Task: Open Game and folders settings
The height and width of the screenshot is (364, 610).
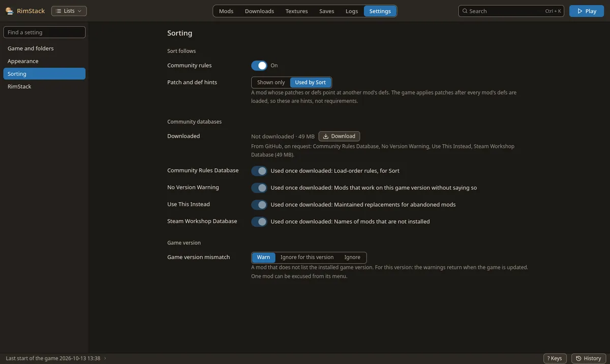Action: pos(44,48)
